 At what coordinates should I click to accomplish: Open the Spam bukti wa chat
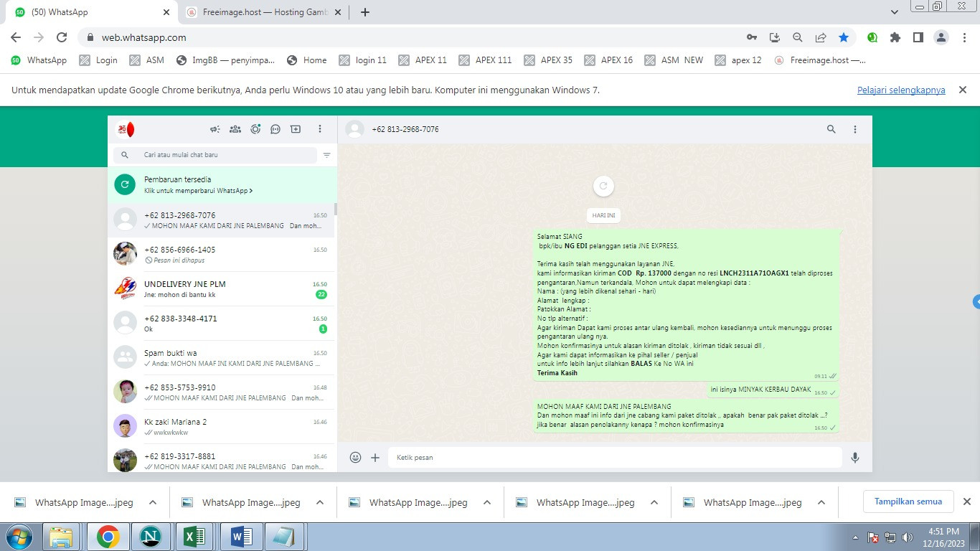tap(222, 358)
